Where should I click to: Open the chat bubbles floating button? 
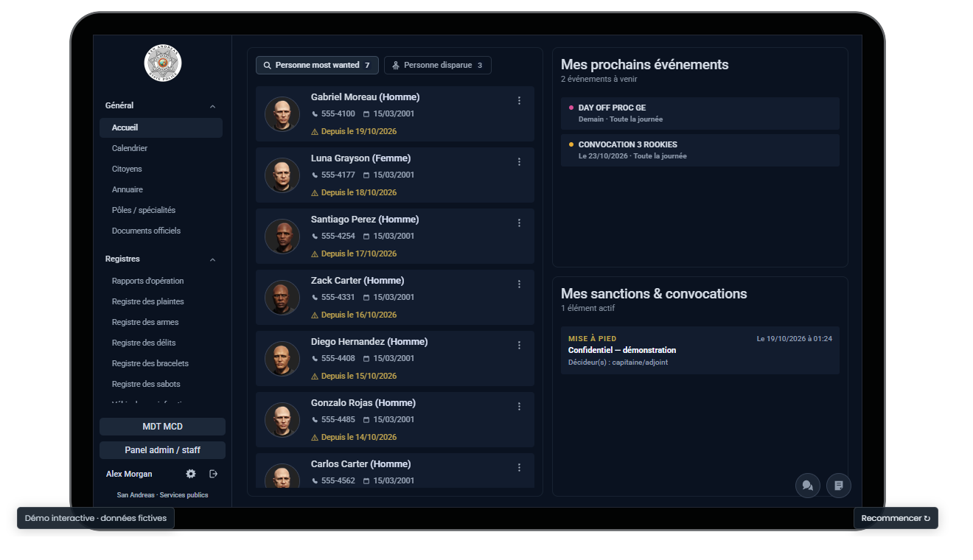[x=808, y=486]
